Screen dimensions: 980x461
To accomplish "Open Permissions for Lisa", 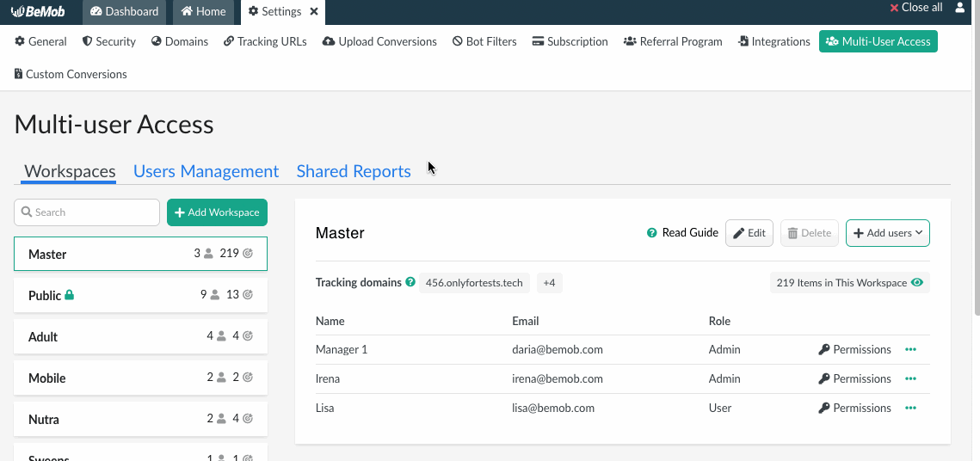I will [x=854, y=408].
